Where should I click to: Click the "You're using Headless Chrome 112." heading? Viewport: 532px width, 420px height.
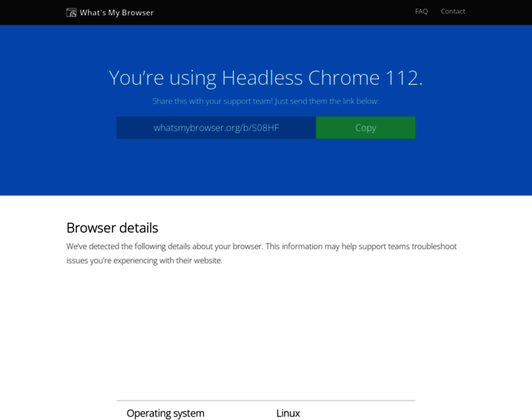tap(266, 78)
